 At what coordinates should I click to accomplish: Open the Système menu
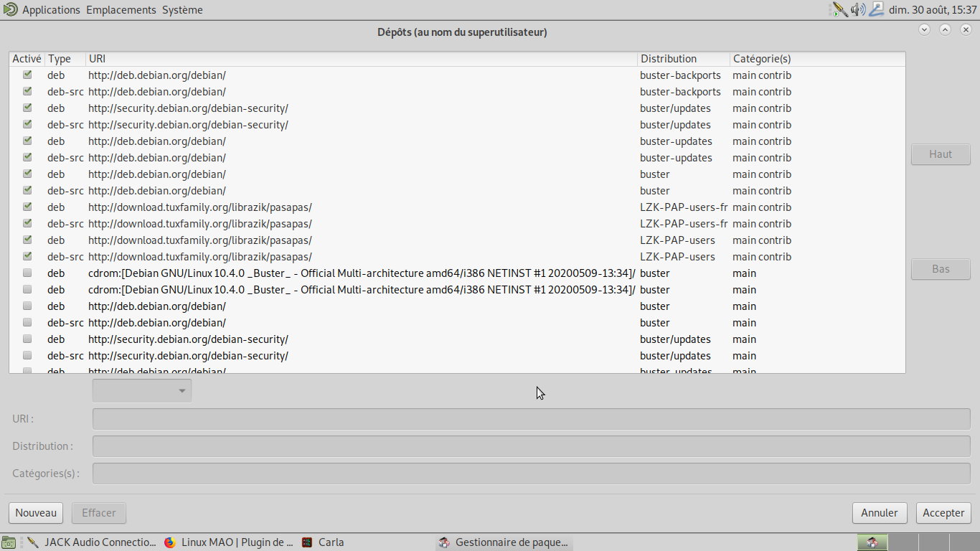coord(182,10)
